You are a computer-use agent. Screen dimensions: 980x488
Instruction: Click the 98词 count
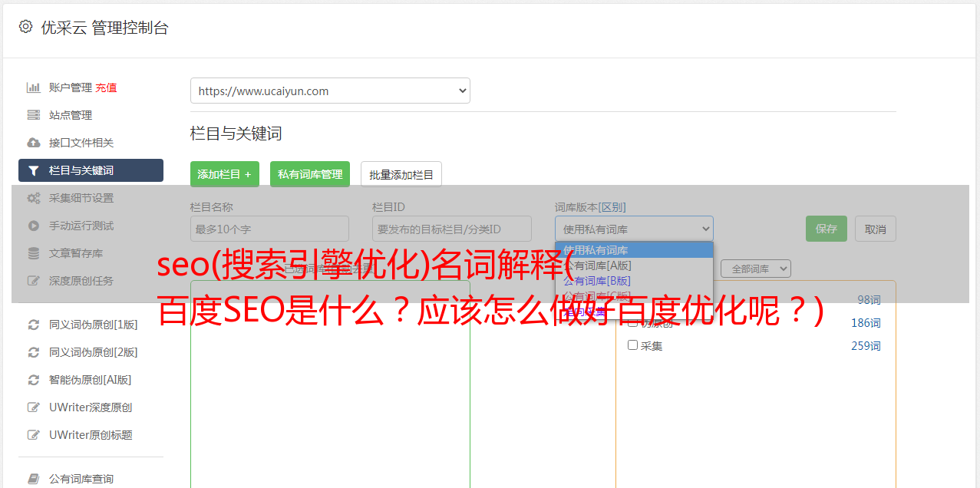[x=869, y=300]
